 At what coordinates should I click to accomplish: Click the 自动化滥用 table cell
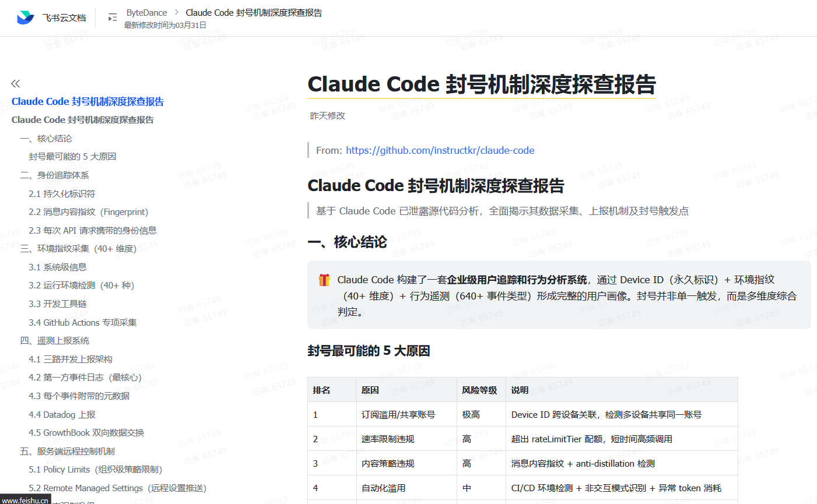pyautogui.click(x=406, y=488)
